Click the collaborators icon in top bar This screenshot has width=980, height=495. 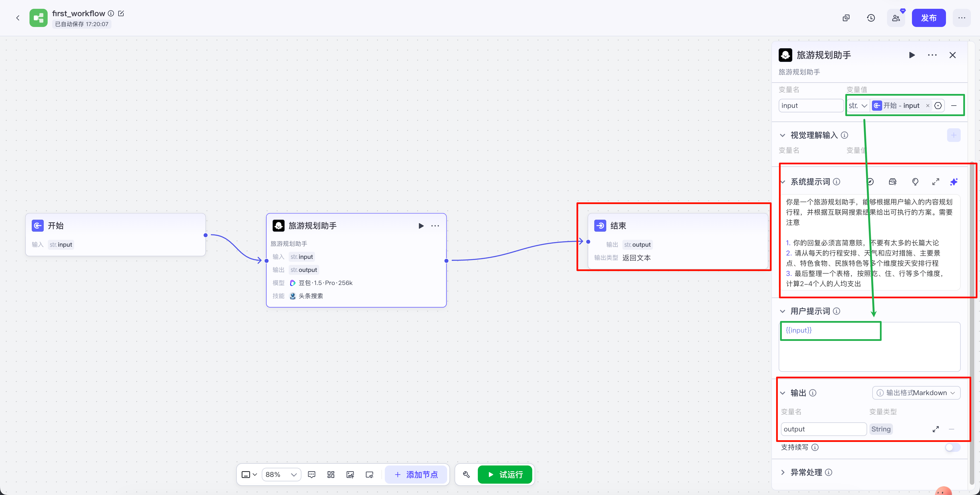896,18
